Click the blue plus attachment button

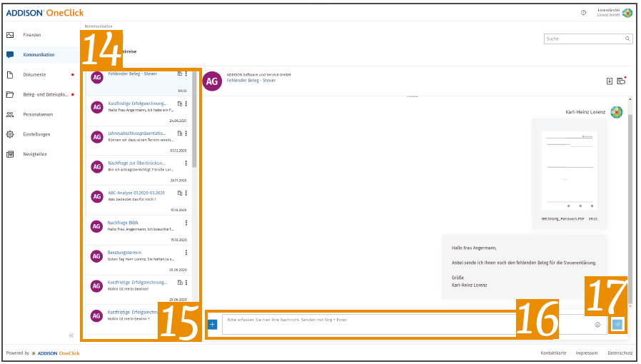pos(212,325)
